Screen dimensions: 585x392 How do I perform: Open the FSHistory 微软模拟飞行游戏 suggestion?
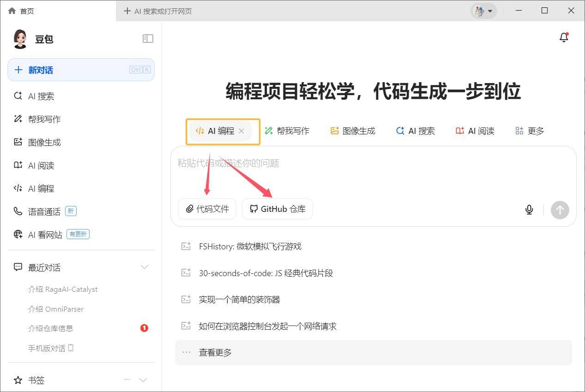click(373, 246)
